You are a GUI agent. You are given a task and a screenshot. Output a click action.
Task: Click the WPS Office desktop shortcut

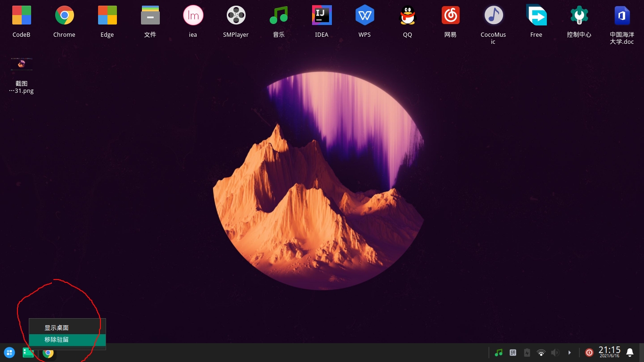pyautogui.click(x=364, y=16)
